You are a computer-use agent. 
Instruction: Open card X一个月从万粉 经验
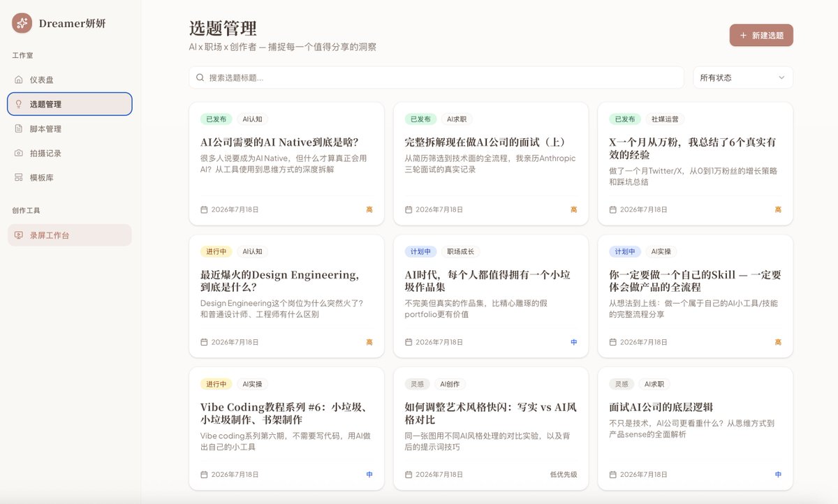(x=696, y=163)
